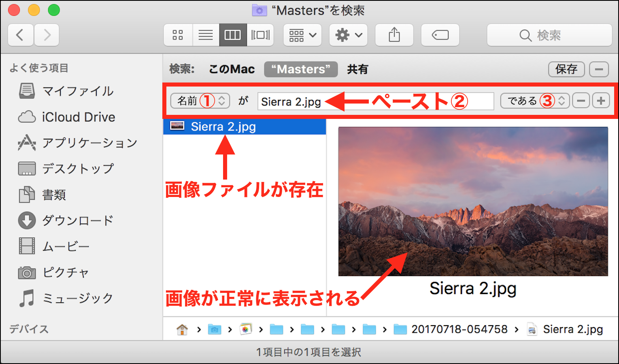The image size is (619, 364).
Task: Open the である condition dropdown
Action: [534, 101]
